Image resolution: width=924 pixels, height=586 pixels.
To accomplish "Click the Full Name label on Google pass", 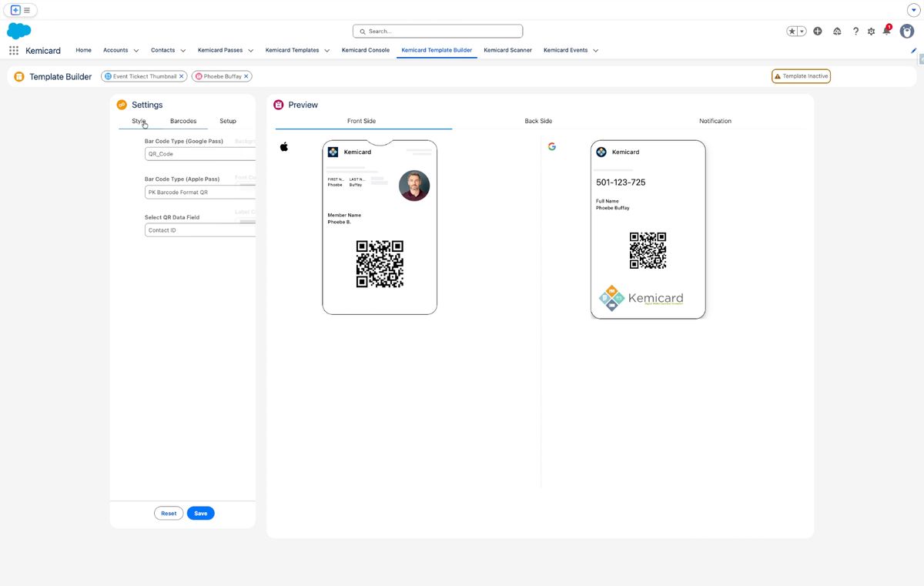I will (x=608, y=201).
